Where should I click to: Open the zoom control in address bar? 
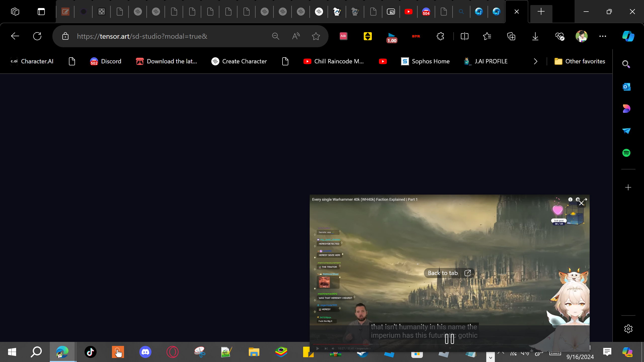276,36
